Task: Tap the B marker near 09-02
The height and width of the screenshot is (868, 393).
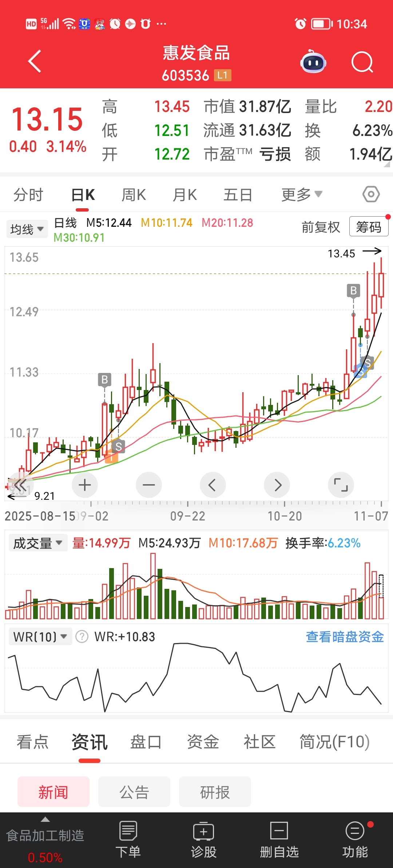Action: click(104, 380)
